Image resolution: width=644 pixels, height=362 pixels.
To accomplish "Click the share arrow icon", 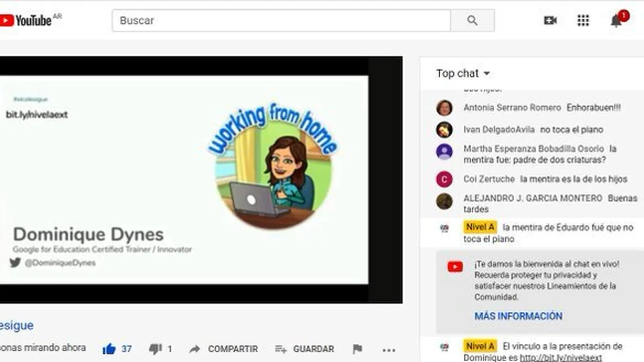I will pyautogui.click(x=195, y=349).
